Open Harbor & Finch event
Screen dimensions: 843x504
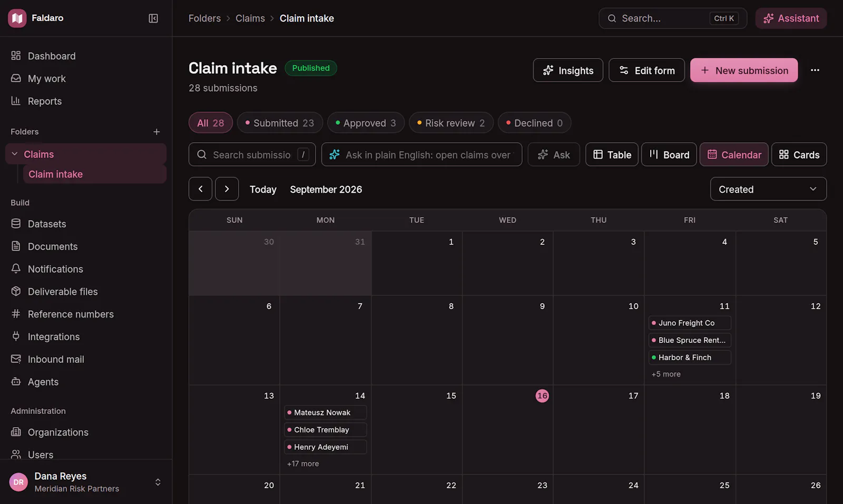pos(690,358)
